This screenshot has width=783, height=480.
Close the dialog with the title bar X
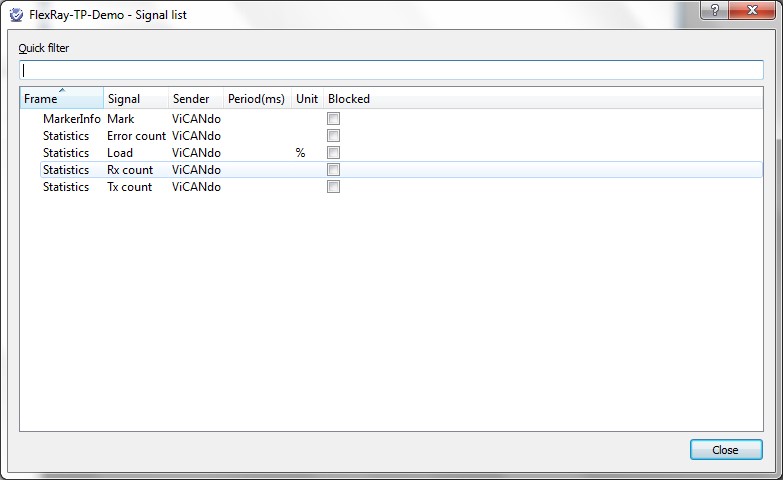pos(753,10)
